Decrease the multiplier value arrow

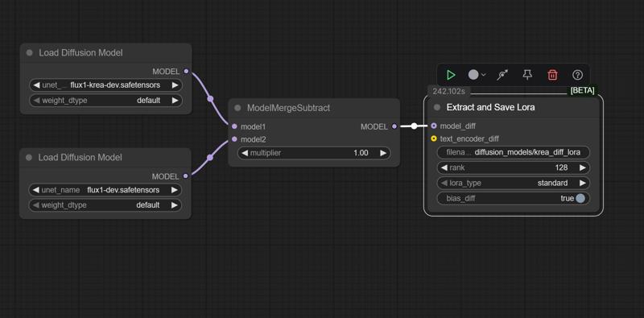[245, 153]
